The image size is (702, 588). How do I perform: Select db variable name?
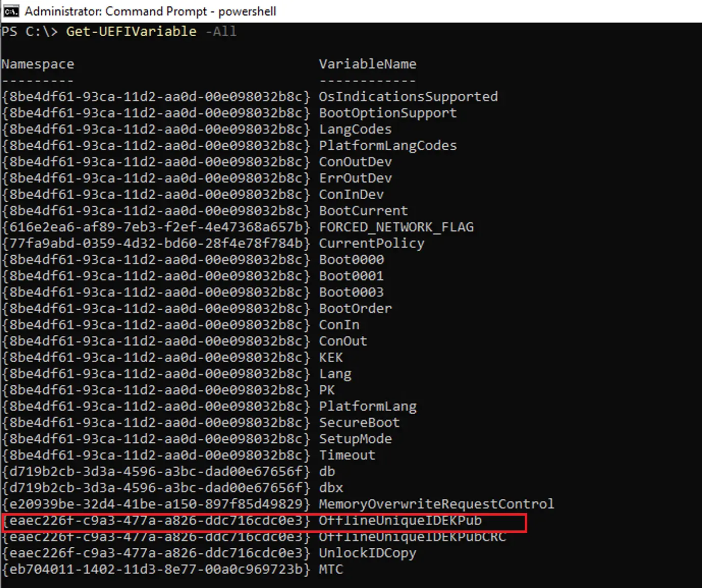pos(327,472)
